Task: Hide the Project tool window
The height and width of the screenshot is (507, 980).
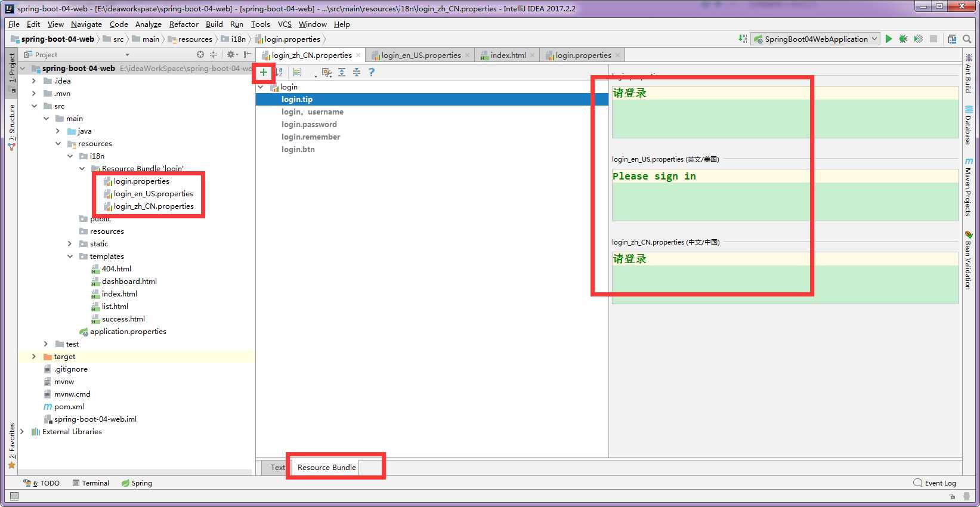Action: pyautogui.click(x=247, y=54)
